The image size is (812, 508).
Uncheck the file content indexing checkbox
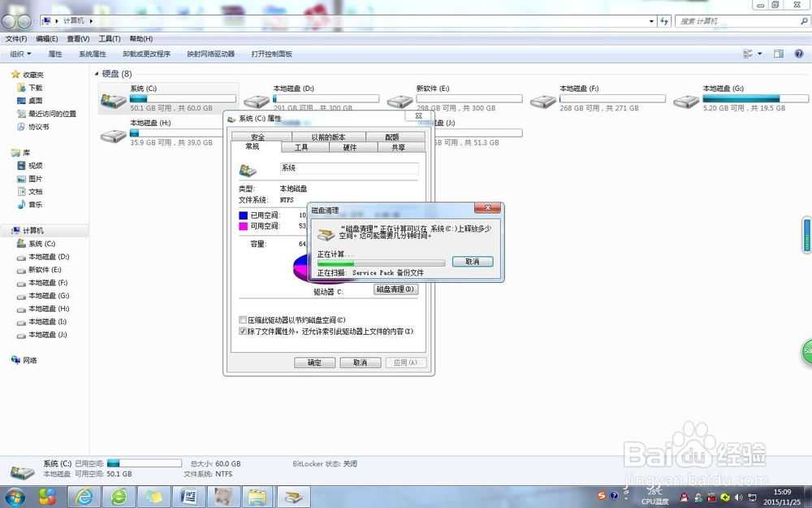coord(242,332)
